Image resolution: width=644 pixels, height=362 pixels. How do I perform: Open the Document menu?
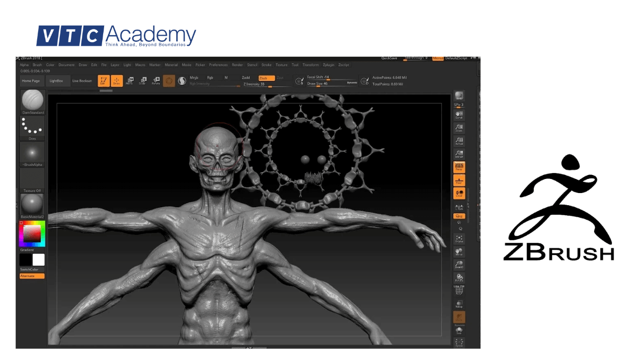[x=66, y=65]
